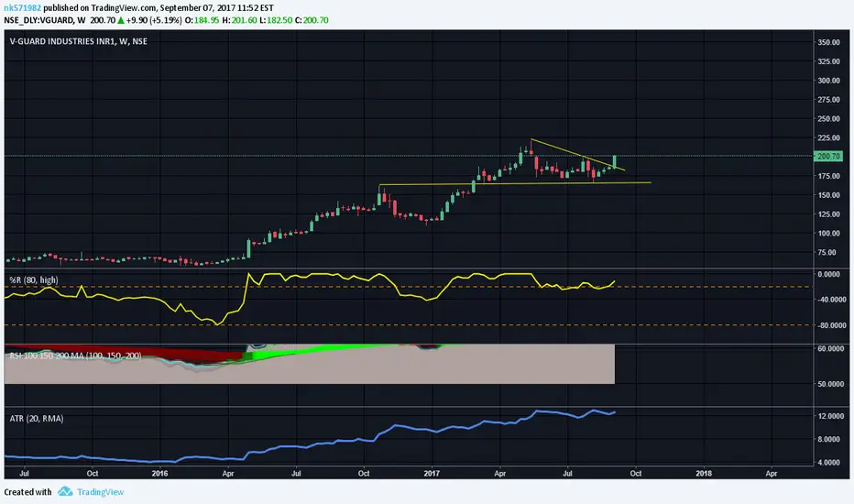Click the 2016 label on time axis
Image resolution: width=854 pixels, height=504 pixels.
(x=159, y=474)
